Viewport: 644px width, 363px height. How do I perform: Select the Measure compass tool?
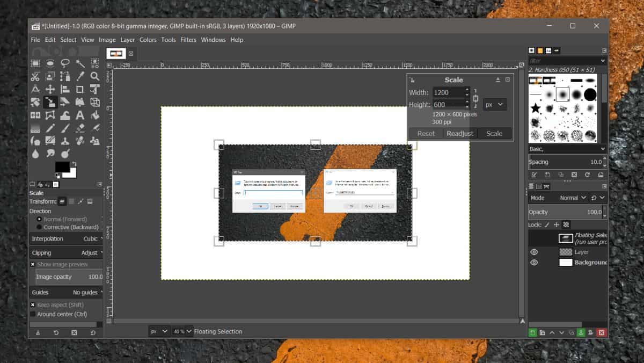click(35, 89)
